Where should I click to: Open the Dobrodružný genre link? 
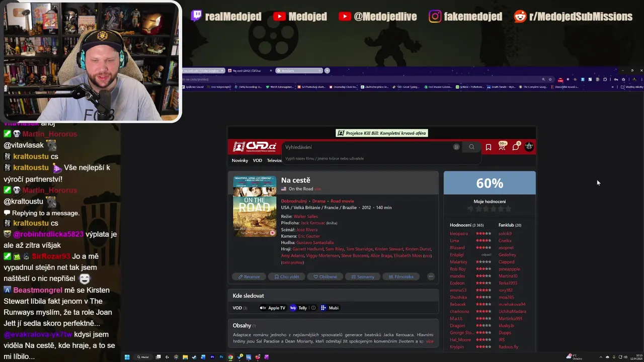pos(294,201)
